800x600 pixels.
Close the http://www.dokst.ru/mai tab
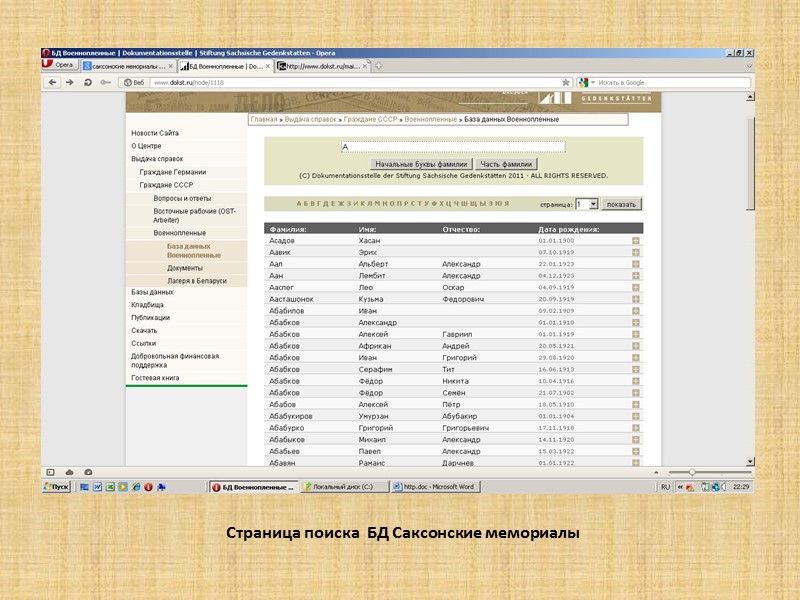pyautogui.click(x=365, y=66)
